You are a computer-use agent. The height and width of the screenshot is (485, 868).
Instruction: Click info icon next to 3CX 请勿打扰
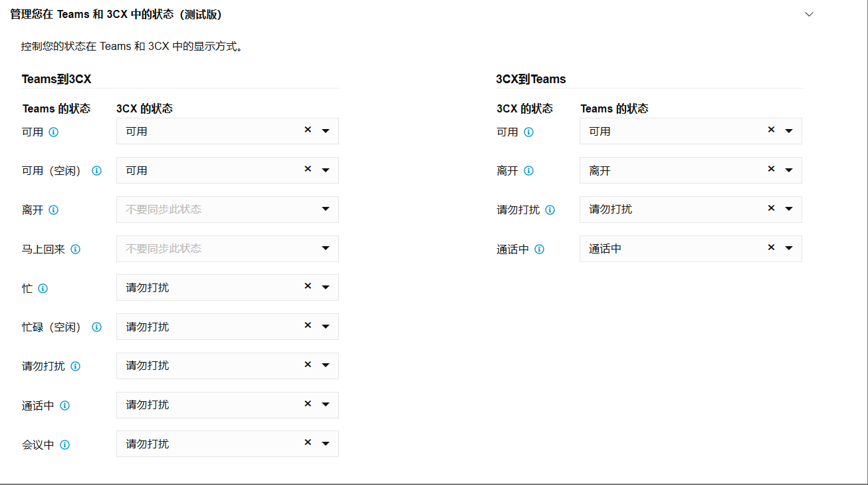(550, 210)
